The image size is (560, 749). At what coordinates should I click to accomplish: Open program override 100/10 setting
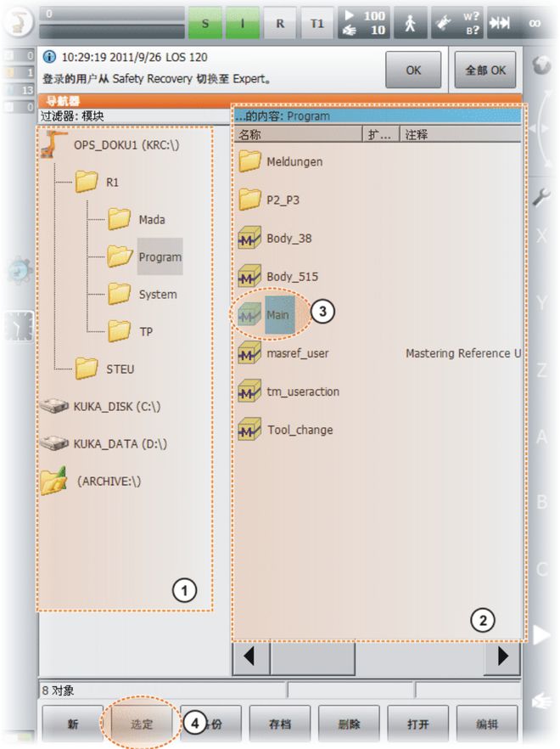point(362,24)
